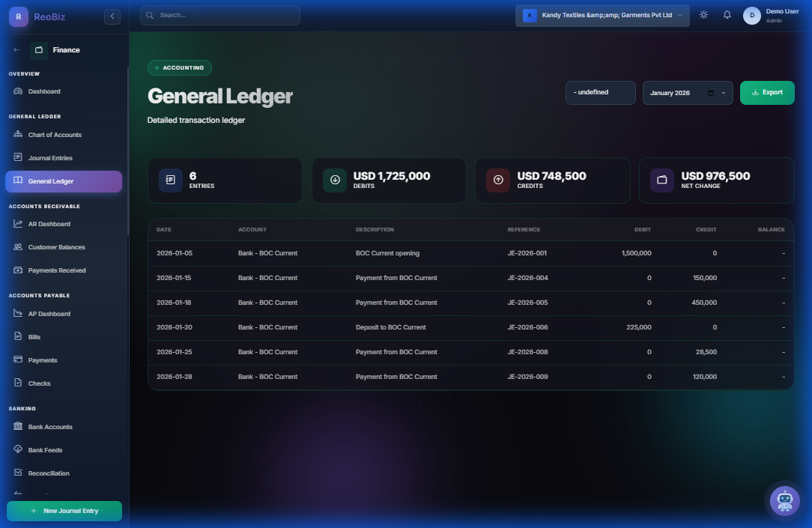
Task: Open the undefined account filter dropdown
Action: pos(600,92)
